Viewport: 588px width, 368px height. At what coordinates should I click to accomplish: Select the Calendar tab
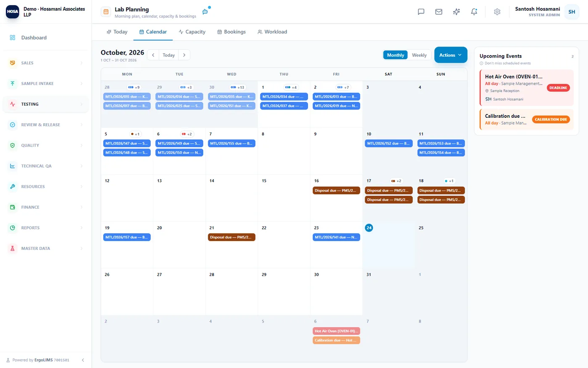coord(153,32)
